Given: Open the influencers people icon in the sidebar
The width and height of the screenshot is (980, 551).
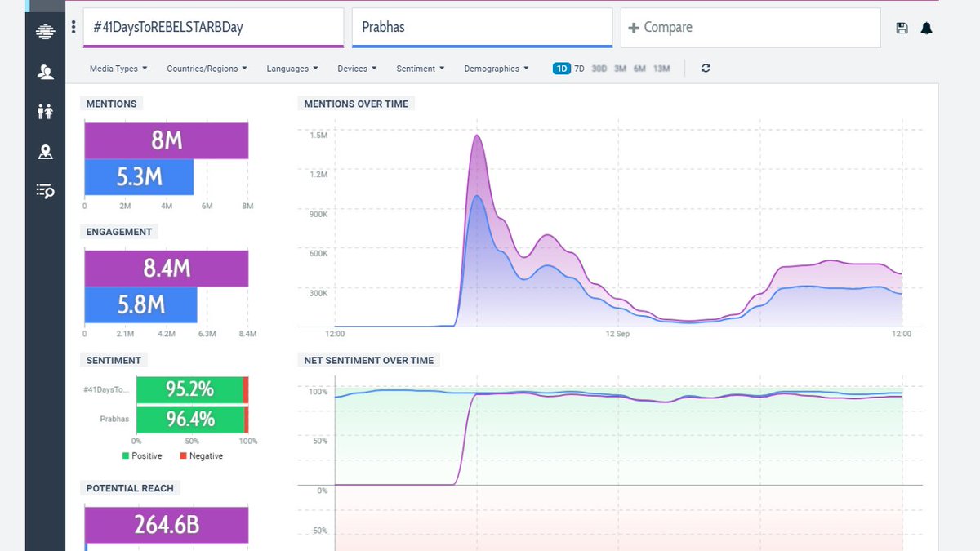Looking at the screenshot, I should click(x=45, y=72).
